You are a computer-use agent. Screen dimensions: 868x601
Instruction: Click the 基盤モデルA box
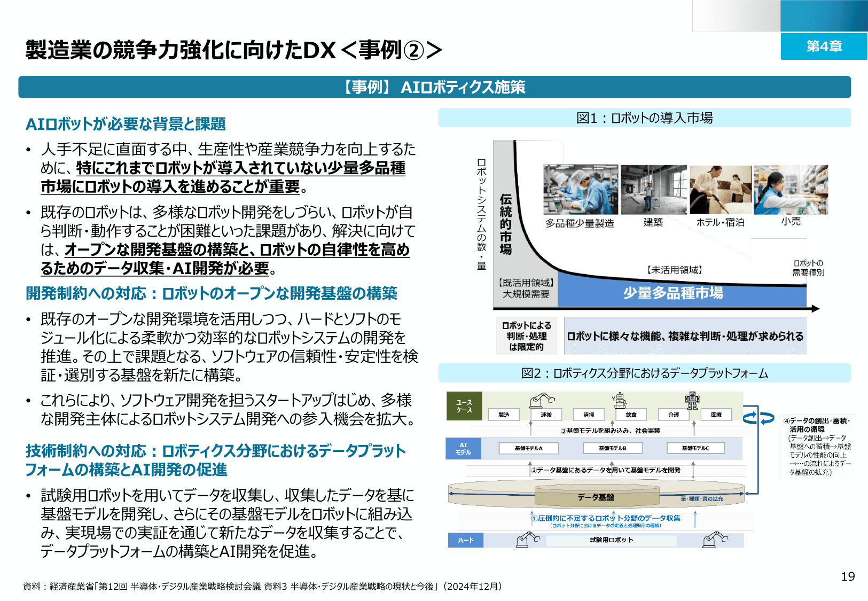529,448
